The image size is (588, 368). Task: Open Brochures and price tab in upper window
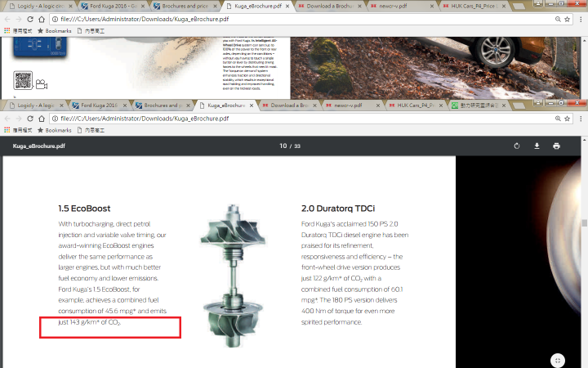[185, 6]
